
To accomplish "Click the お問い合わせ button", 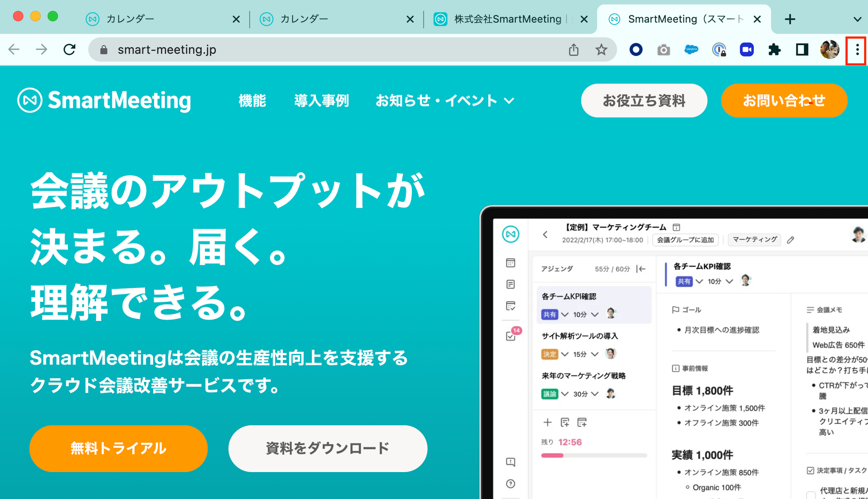I will (x=784, y=100).
